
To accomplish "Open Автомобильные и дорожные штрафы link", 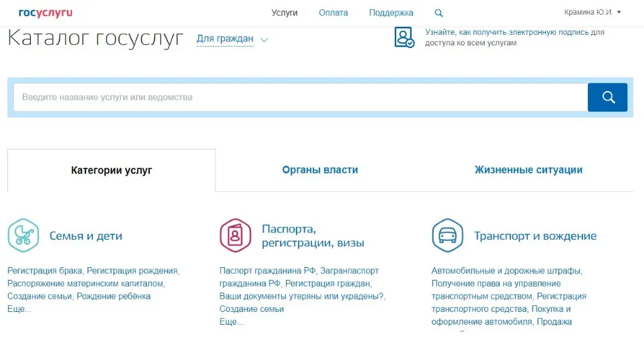I will tap(506, 271).
